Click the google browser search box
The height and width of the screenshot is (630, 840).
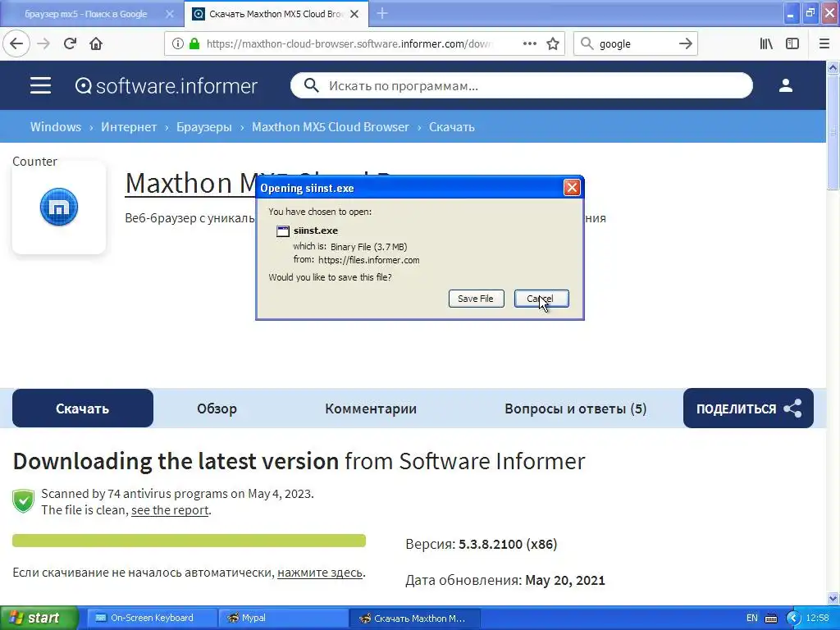(636, 43)
